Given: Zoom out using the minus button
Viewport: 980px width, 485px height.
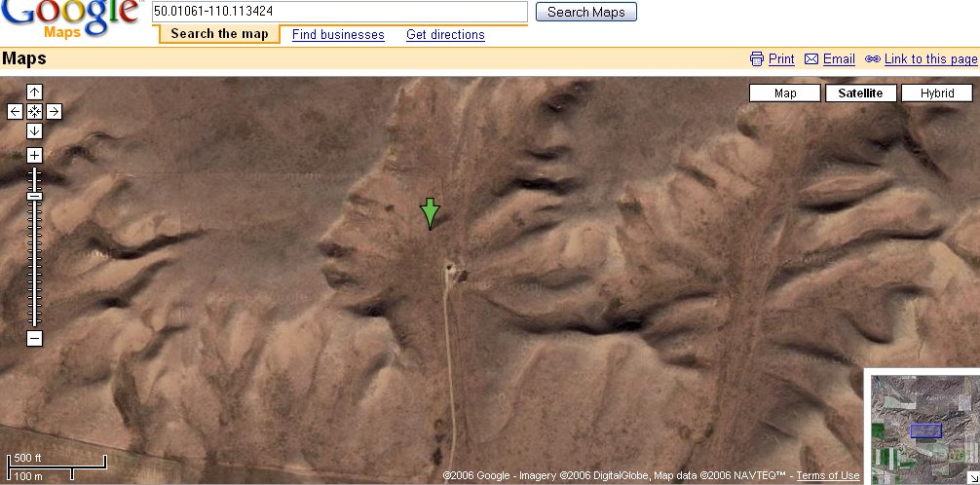Looking at the screenshot, I should 34,339.
